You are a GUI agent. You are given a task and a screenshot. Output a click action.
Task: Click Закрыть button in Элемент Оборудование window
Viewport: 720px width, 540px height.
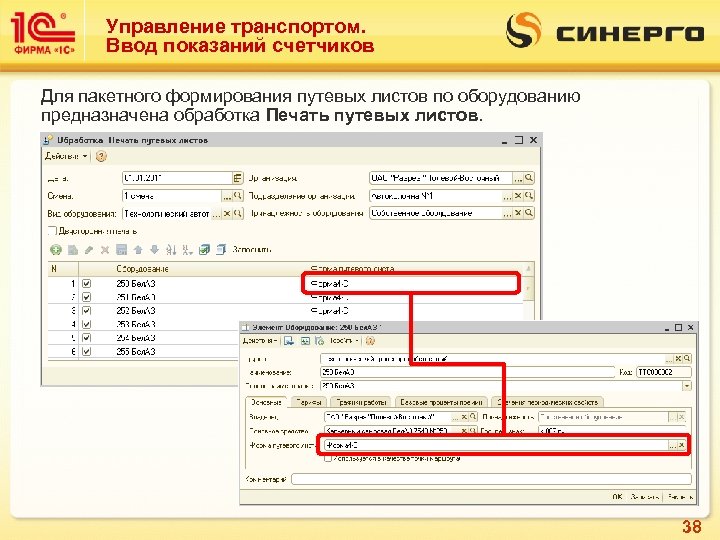pos(681,497)
